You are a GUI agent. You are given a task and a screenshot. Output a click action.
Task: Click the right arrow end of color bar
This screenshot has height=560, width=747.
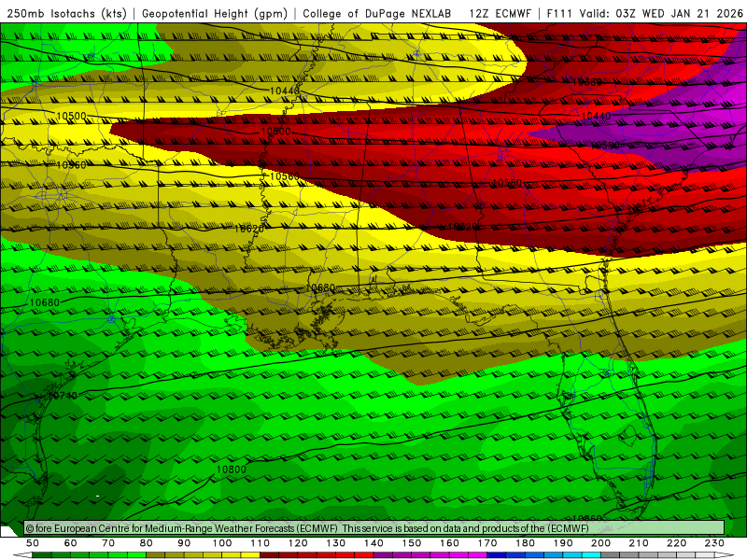725,555
